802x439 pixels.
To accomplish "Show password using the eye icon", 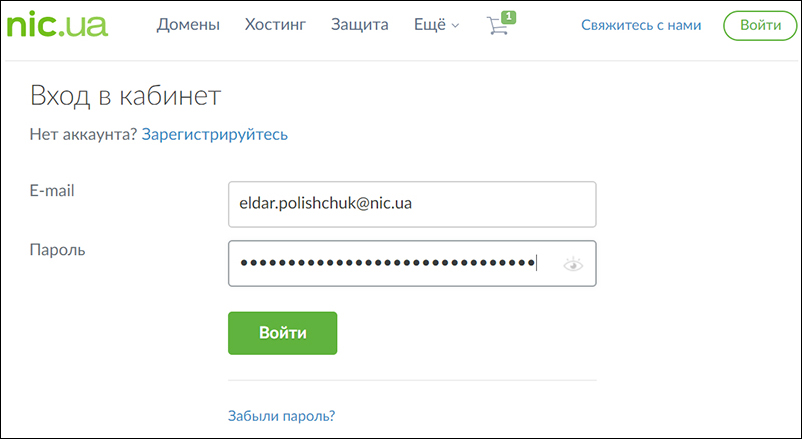I will click(x=573, y=264).
